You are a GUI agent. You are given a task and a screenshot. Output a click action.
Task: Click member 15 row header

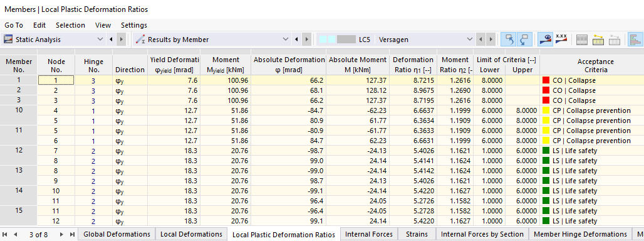(x=19, y=217)
